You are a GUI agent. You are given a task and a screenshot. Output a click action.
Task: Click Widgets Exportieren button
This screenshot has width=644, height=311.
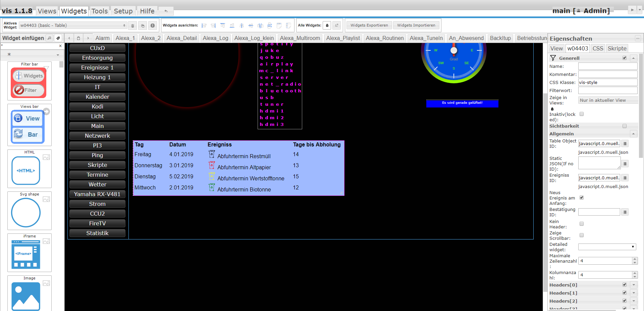pos(369,25)
